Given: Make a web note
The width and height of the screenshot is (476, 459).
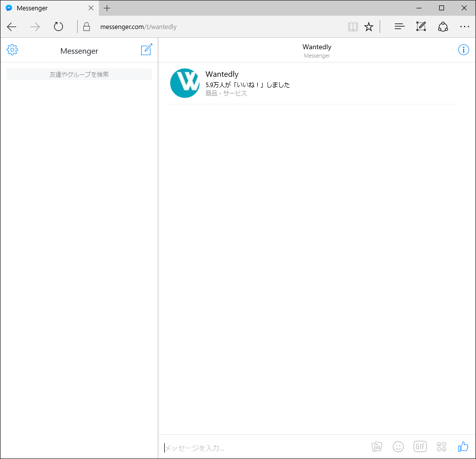Looking at the screenshot, I should tap(421, 27).
